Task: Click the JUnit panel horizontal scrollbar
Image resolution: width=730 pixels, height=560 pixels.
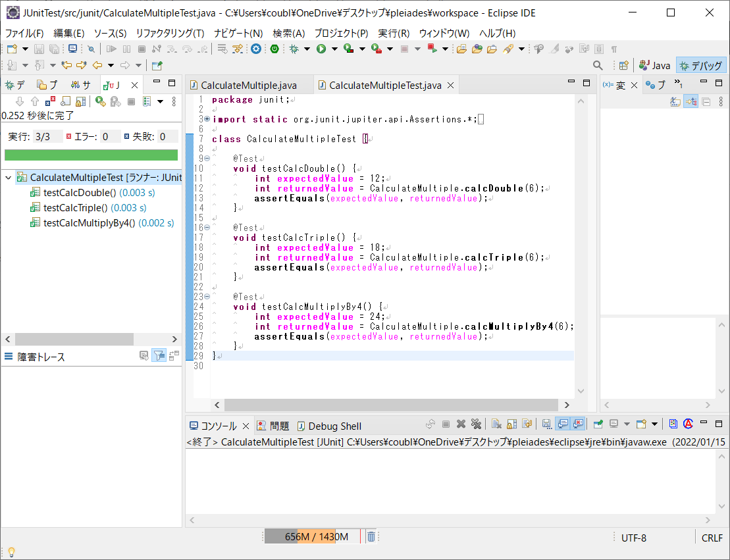Action: (74, 339)
